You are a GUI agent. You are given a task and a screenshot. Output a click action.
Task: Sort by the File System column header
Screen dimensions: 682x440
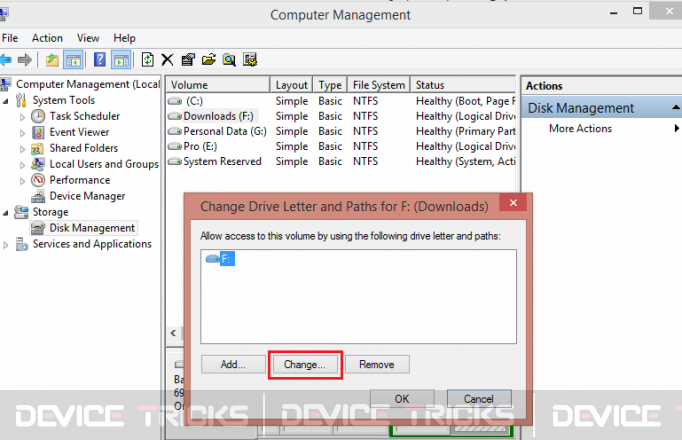click(379, 85)
